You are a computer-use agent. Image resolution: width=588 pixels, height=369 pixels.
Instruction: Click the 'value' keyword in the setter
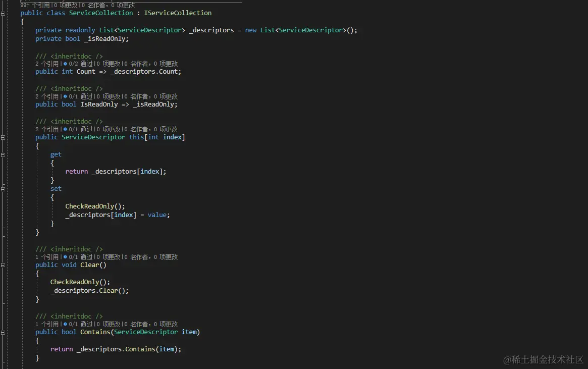[157, 215]
